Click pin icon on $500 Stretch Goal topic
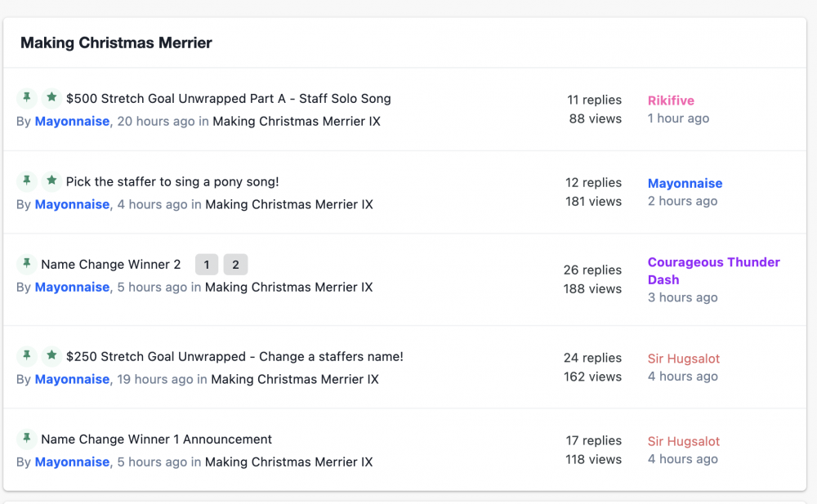 (x=27, y=98)
